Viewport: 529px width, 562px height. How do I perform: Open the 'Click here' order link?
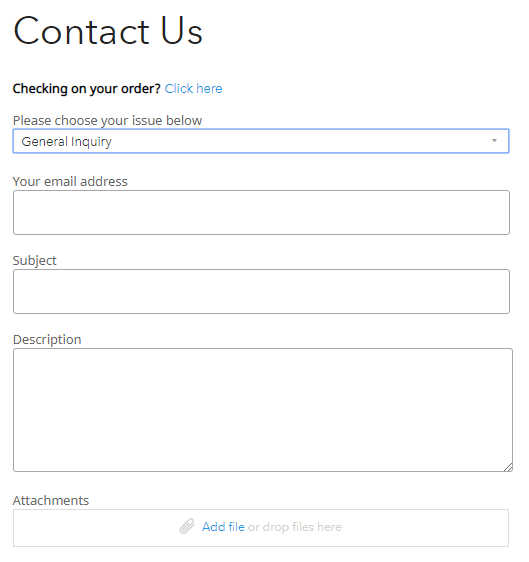point(193,89)
